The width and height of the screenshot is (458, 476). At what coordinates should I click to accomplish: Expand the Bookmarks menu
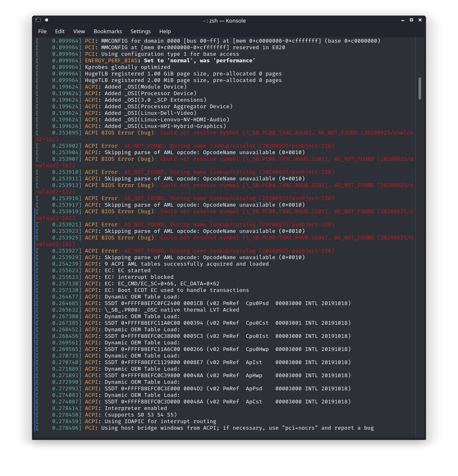pos(108,31)
